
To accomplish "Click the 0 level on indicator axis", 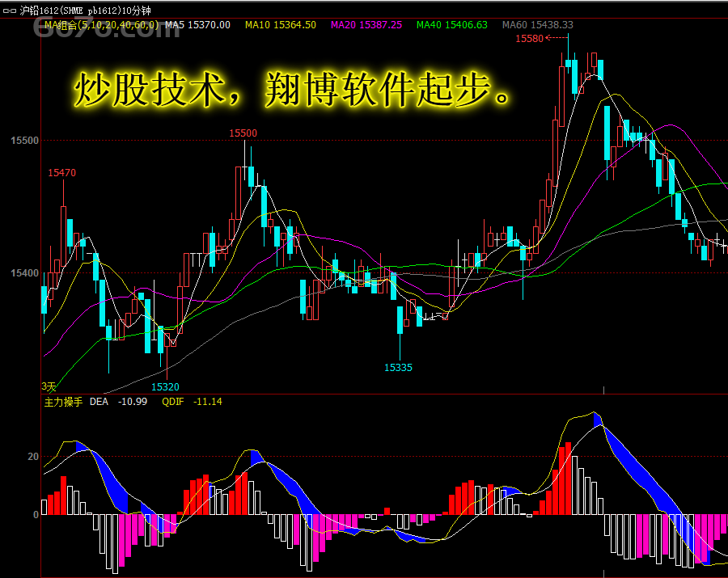I will pyautogui.click(x=36, y=514).
